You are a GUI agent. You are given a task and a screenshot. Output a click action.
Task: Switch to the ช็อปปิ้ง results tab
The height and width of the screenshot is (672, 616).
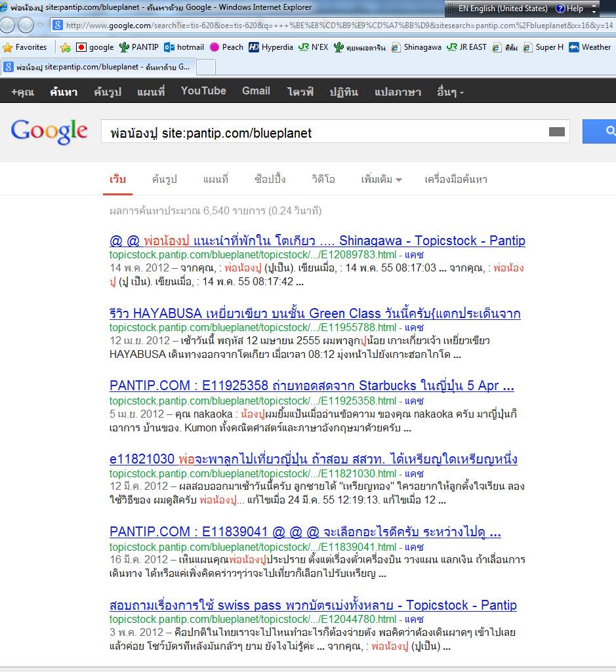pos(270,179)
